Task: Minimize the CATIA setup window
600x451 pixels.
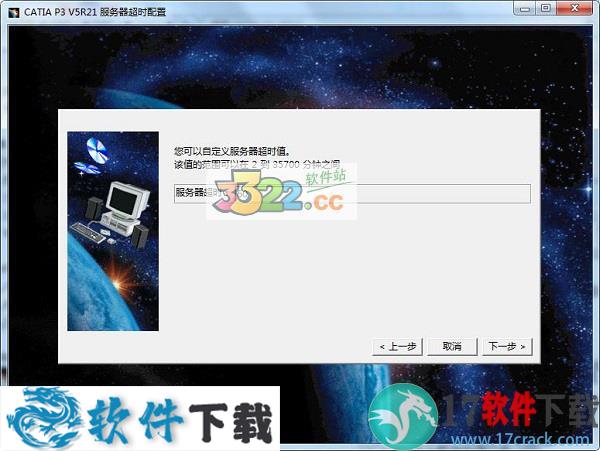Action: 525,8
